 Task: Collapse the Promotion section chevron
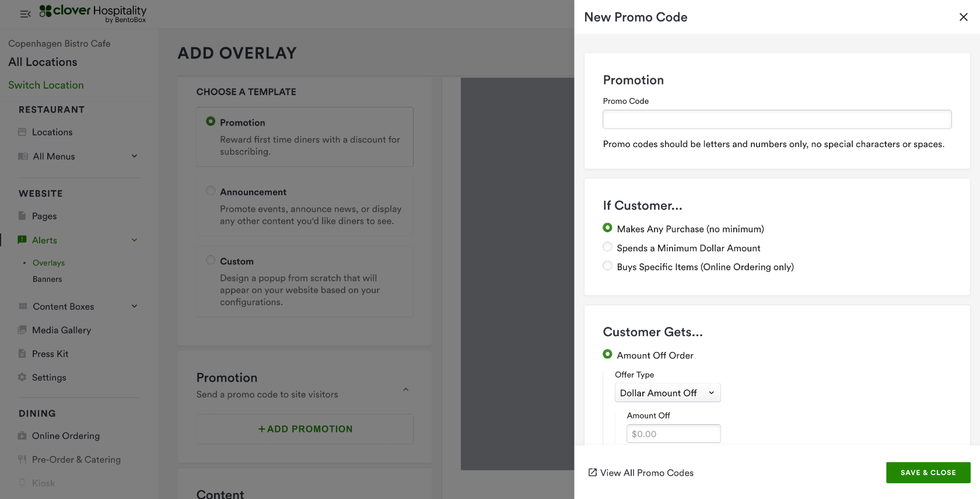pos(406,389)
